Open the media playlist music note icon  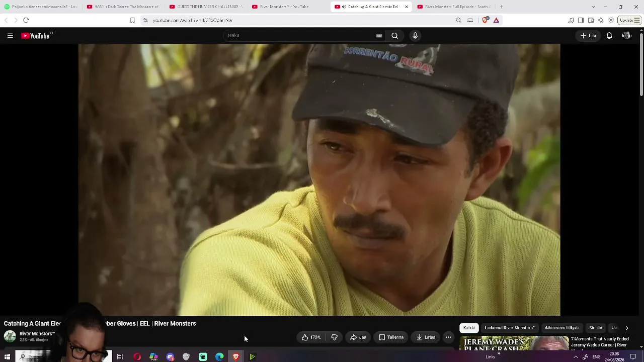(x=571, y=20)
